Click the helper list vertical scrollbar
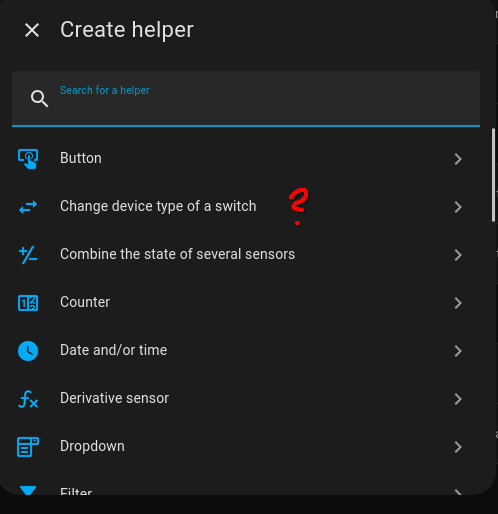Image resolution: width=498 pixels, height=514 pixels. click(494, 175)
